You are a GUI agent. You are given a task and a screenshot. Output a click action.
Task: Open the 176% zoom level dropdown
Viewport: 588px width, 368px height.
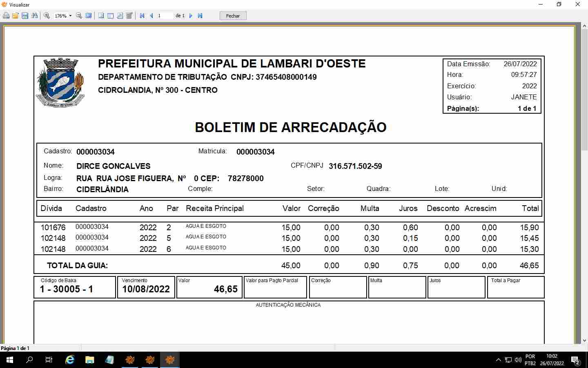pos(70,16)
